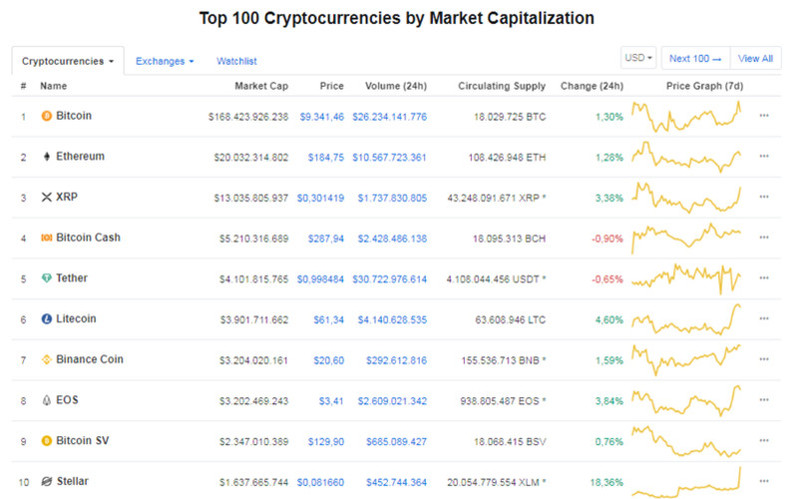Open the Bitcoin SV name link
Screen dimensions: 796x499
tap(82, 441)
